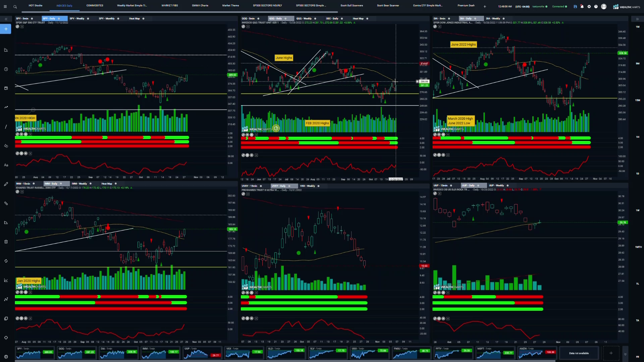Select the diagonal line drawing tool
This screenshot has width=644, height=362.
point(6,127)
